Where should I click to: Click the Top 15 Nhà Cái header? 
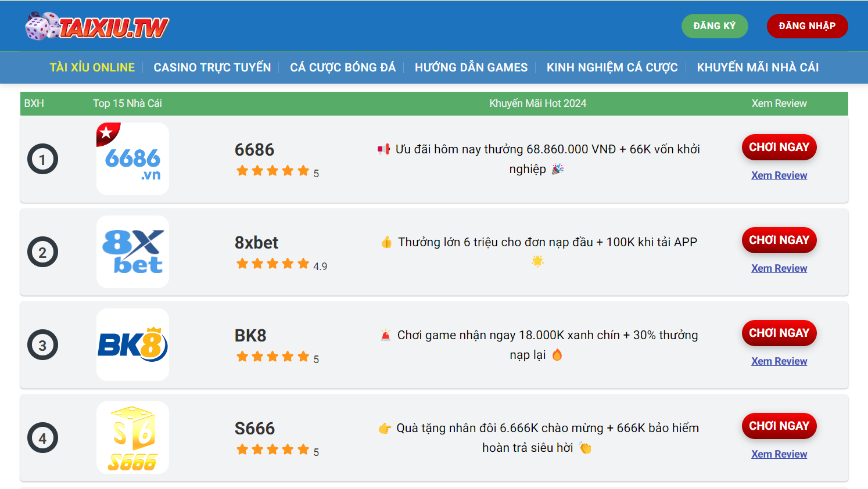127,103
